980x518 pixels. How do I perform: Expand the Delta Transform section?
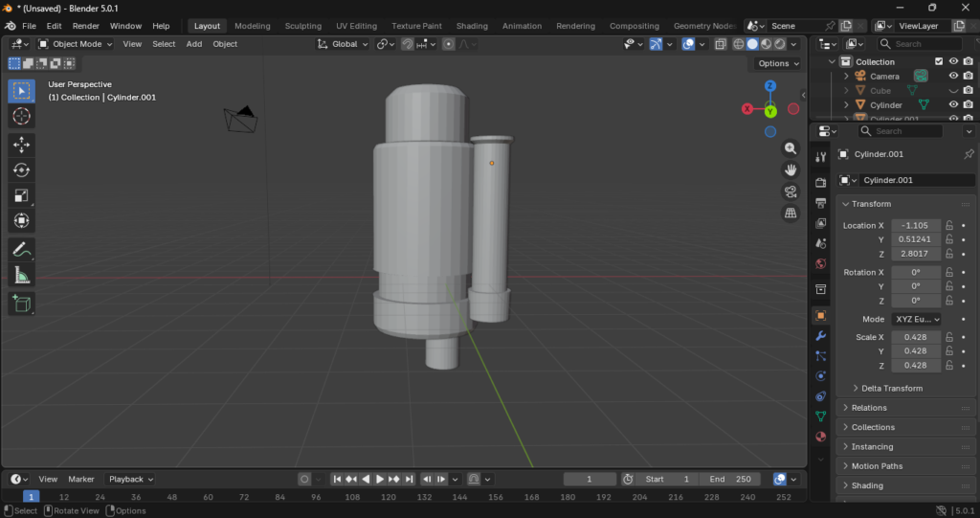892,388
